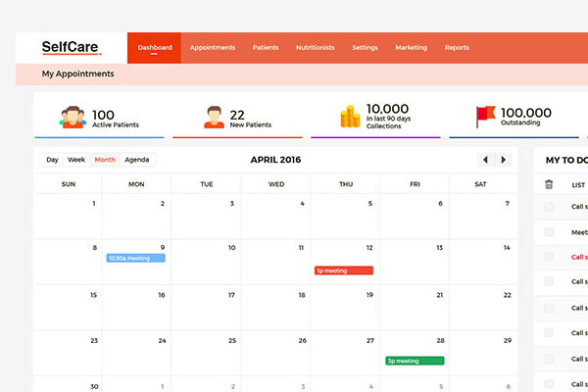Go to next month arrow

[504, 160]
